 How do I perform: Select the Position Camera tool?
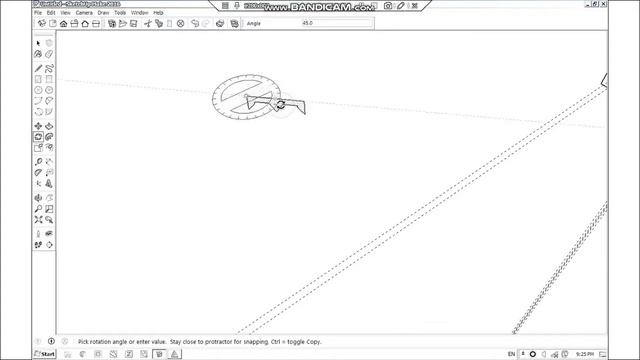(38, 234)
